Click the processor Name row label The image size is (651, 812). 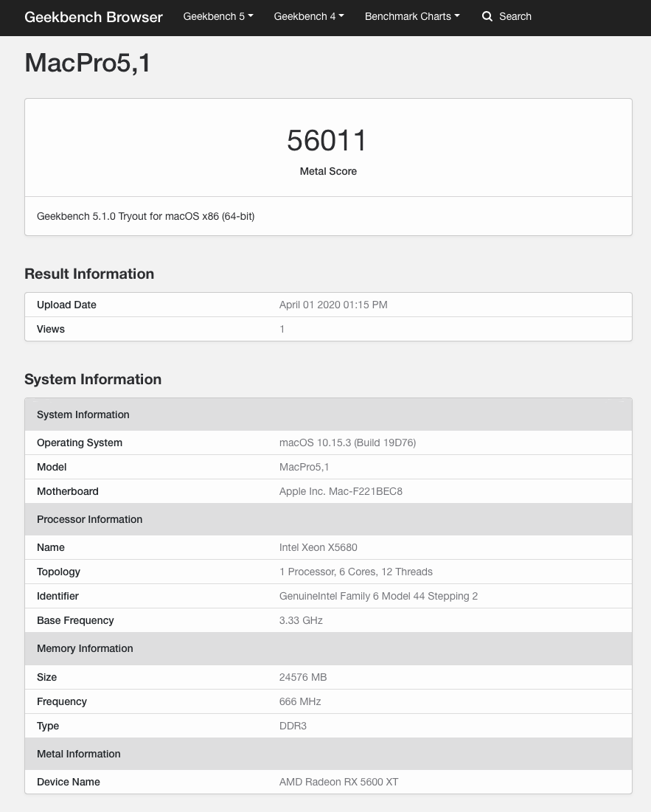click(51, 547)
